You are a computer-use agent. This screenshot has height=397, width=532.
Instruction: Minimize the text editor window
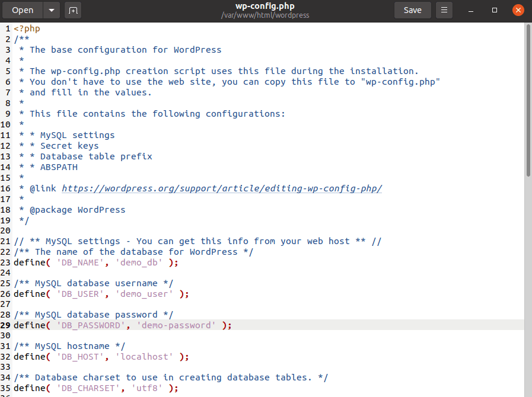[471, 10]
